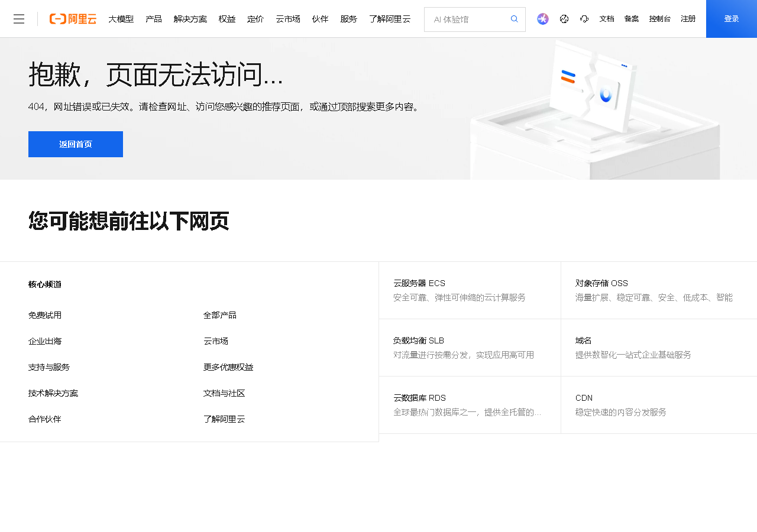Open the 免费试用 link
Viewport: 757px width, 532px height.
45,315
